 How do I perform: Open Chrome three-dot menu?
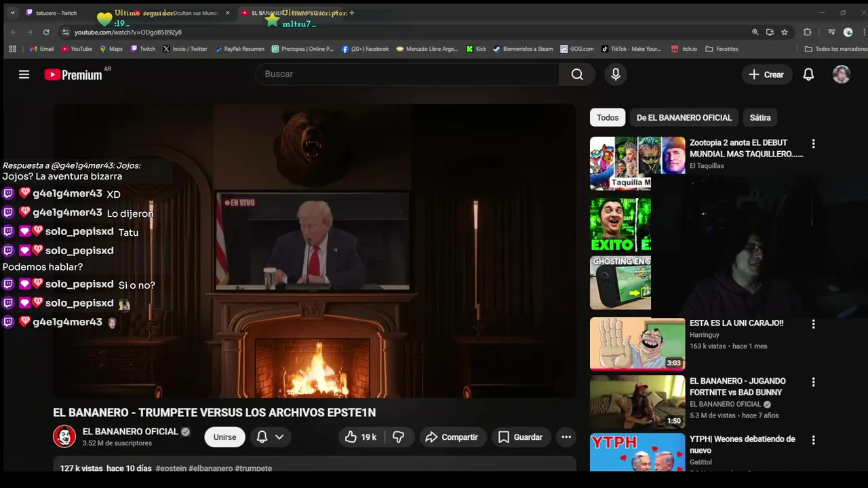click(x=864, y=32)
